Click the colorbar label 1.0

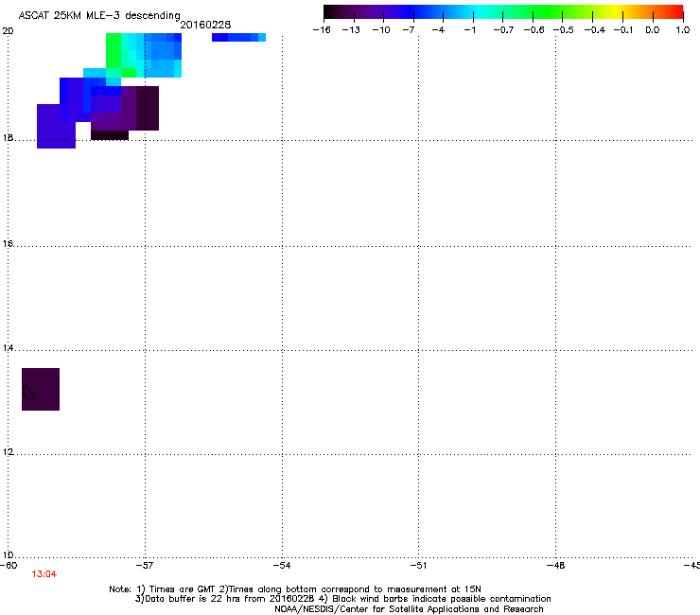(x=683, y=30)
